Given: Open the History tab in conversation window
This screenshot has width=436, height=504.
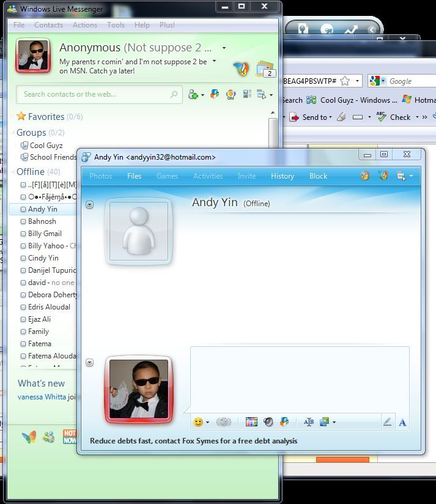Looking at the screenshot, I should (283, 176).
